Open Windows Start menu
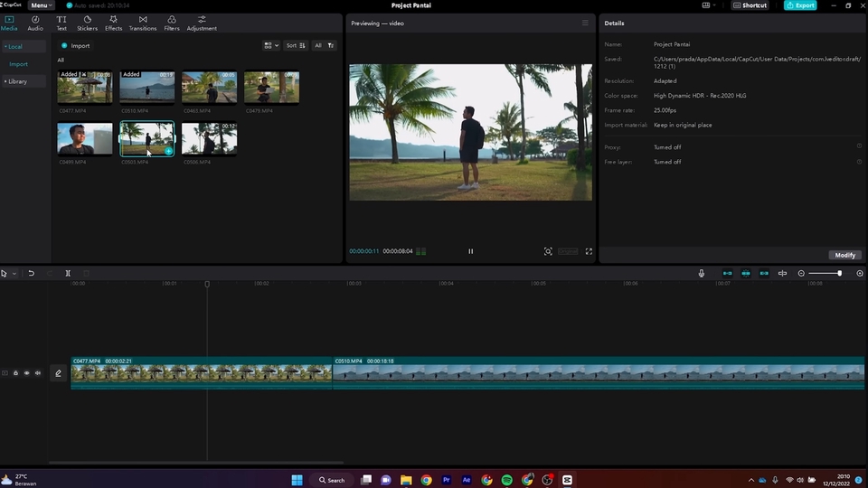 coord(297,480)
